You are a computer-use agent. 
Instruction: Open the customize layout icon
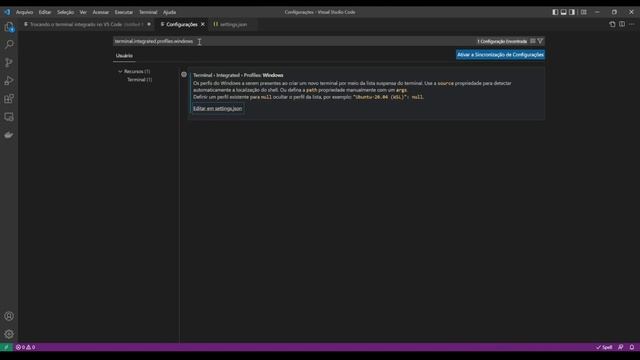pyautogui.click(x=584, y=12)
